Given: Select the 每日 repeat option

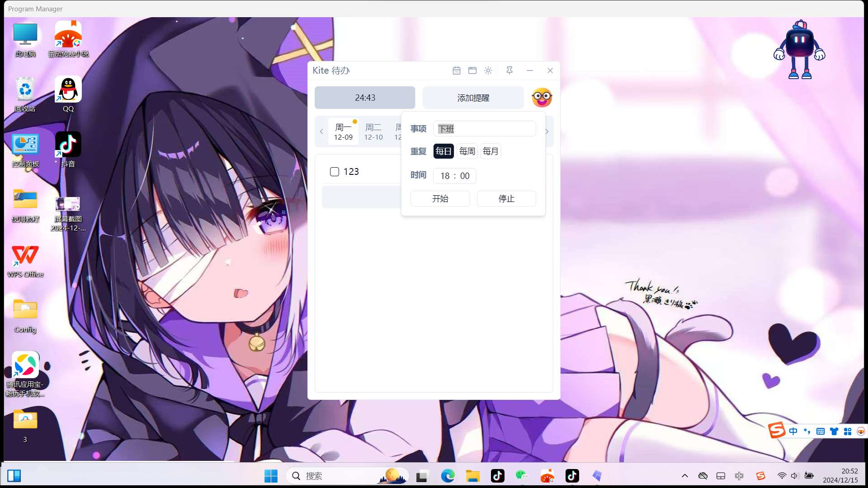Looking at the screenshot, I should click(443, 151).
